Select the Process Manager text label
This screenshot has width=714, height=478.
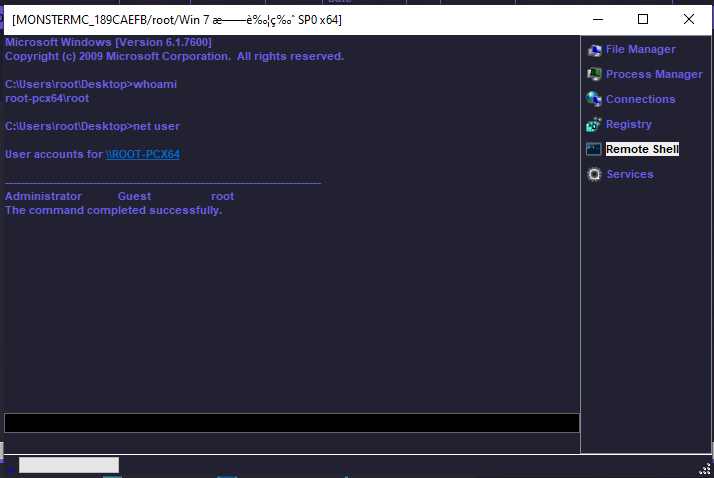pos(654,75)
